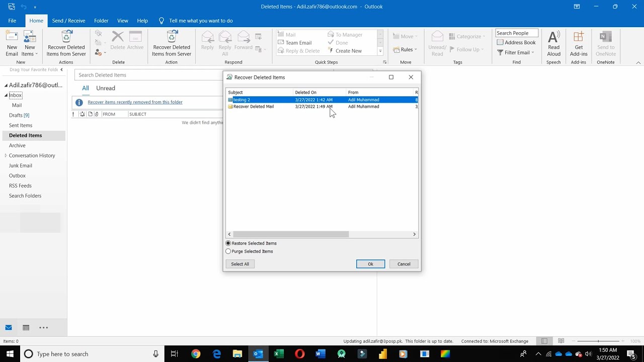The image size is (644, 362).
Task: Click the zoom slider in status bar
Action: coord(599,341)
